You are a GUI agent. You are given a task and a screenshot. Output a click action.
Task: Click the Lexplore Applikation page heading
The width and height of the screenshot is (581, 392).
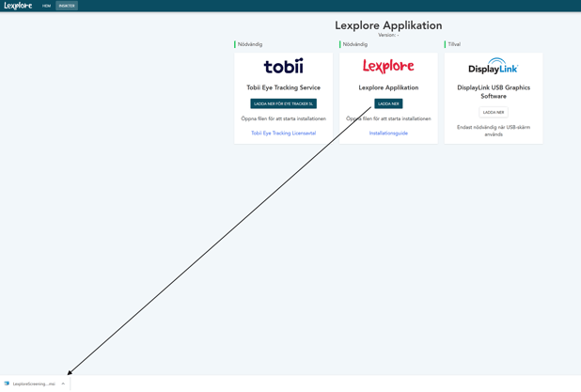(x=388, y=25)
